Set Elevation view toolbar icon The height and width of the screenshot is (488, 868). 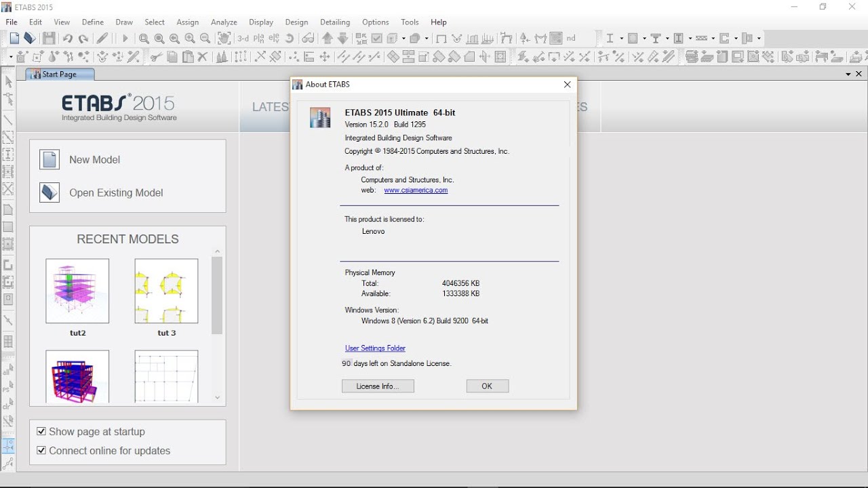pyautogui.click(x=274, y=39)
